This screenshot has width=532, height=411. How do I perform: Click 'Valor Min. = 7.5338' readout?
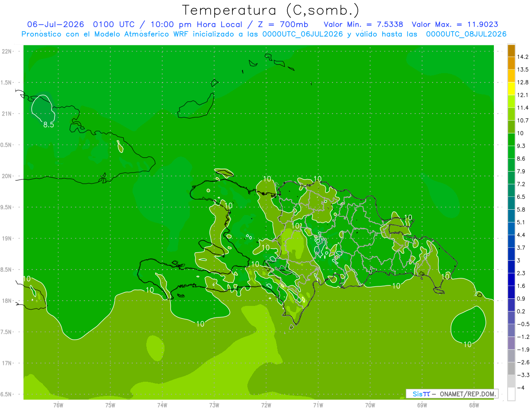click(364, 24)
